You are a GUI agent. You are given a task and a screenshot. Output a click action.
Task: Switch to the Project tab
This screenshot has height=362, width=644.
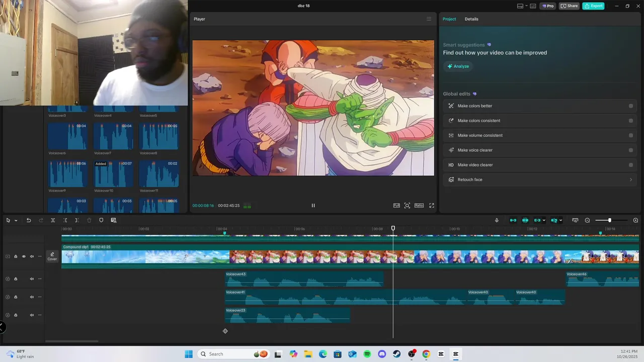pos(449,19)
